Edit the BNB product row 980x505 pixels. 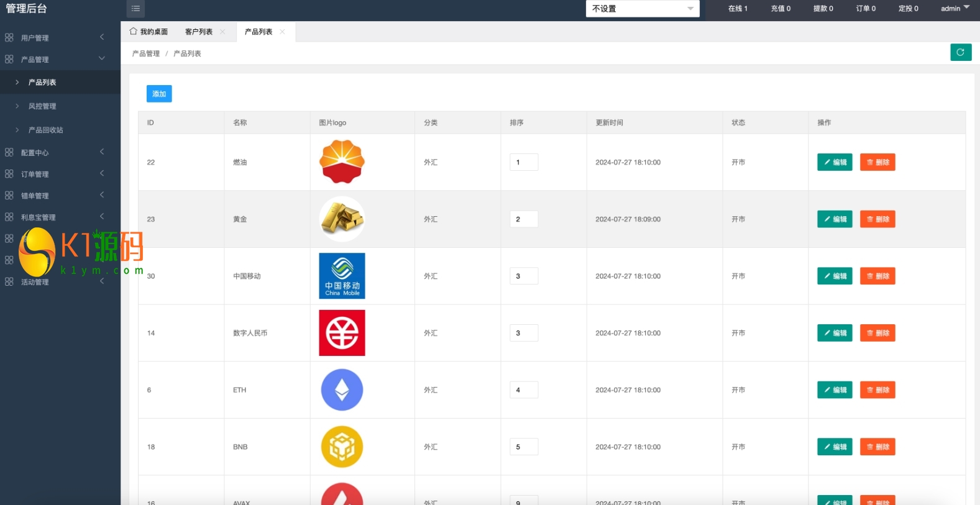835,447
